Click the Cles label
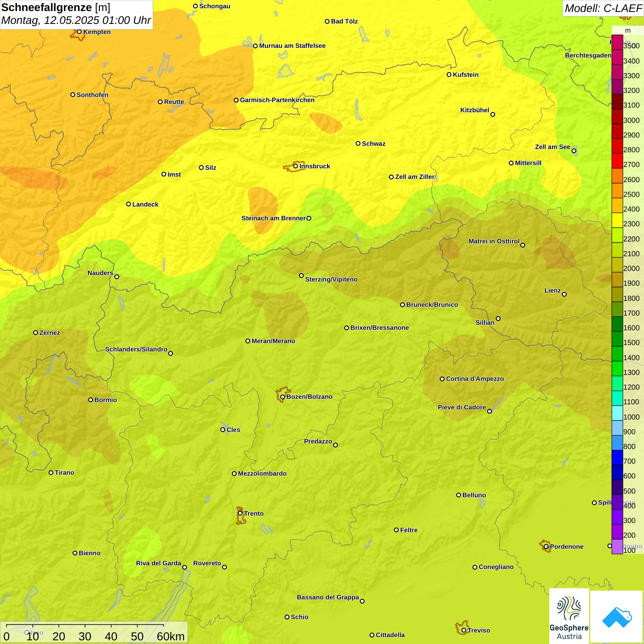Viewport: 644px width, 644px height. pyautogui.click(x=233, y=430)
